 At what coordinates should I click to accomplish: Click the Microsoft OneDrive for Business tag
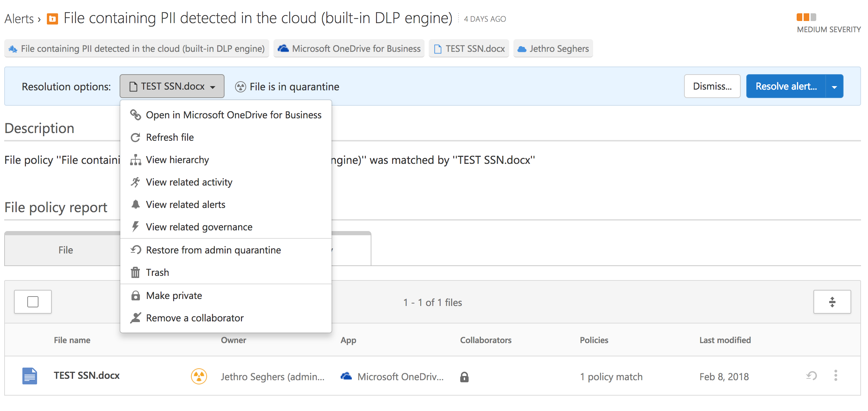tap(349, 48)
